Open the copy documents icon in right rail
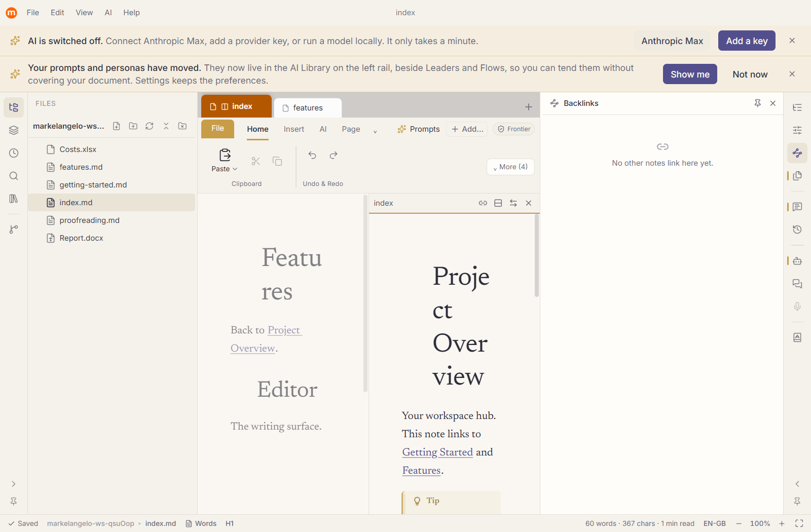Screen dimensions: 811x532 (x=797, y=176)
